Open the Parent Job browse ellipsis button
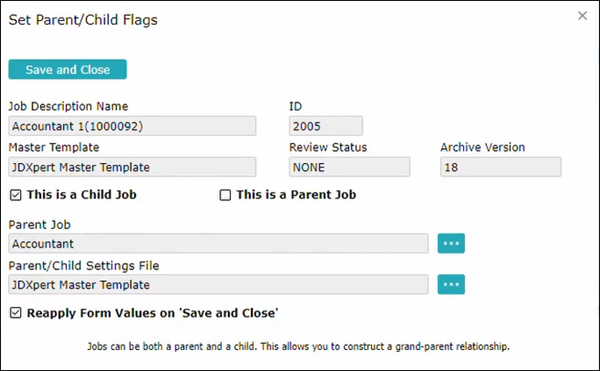600x371 pixels. (451, 243)
